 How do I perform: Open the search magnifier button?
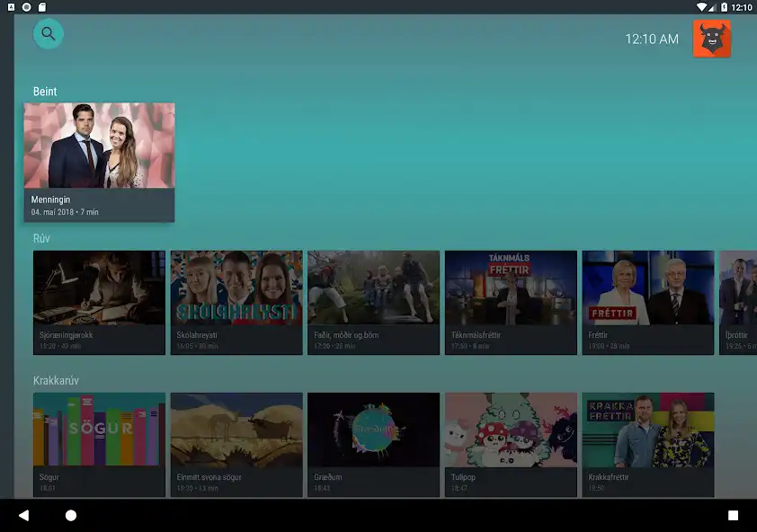click(x=48, y=34)
